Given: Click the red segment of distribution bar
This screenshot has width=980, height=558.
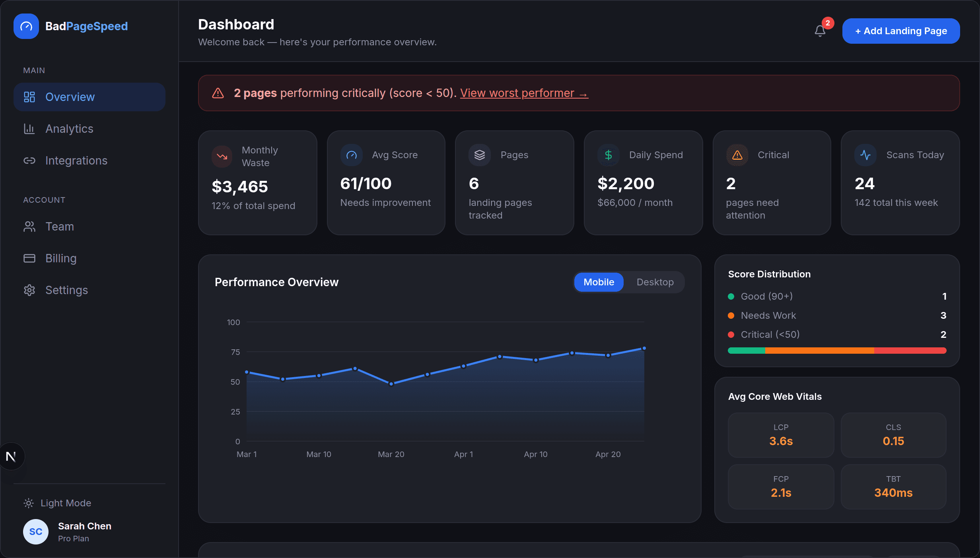Looking at the screenshot, I should pos(910,351).
